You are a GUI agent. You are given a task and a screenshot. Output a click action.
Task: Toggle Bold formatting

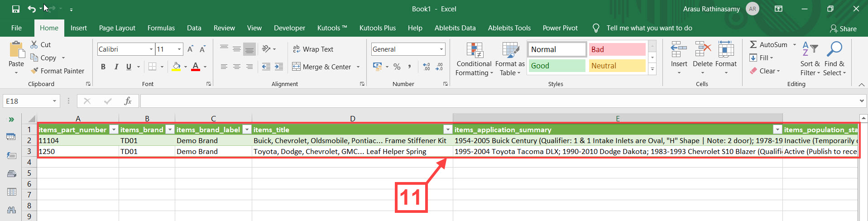[103, 67]
